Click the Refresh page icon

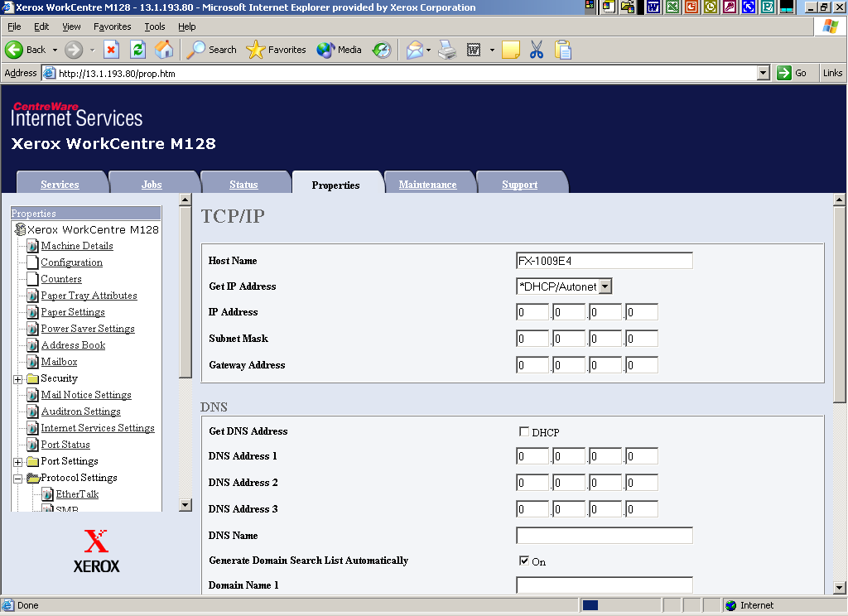pos(138,50)
